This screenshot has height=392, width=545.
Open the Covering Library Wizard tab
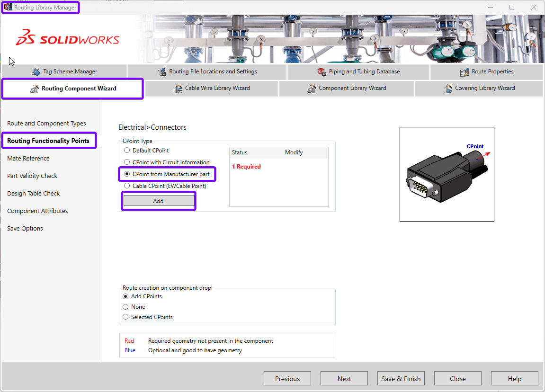(x=479, y=88)
